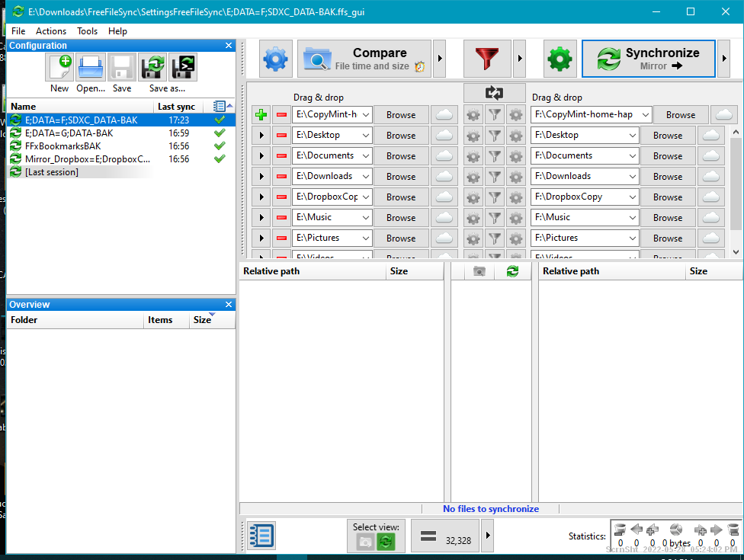
Task: Expand view filter arrow next to 32,328
Action: tap(488, 536)
